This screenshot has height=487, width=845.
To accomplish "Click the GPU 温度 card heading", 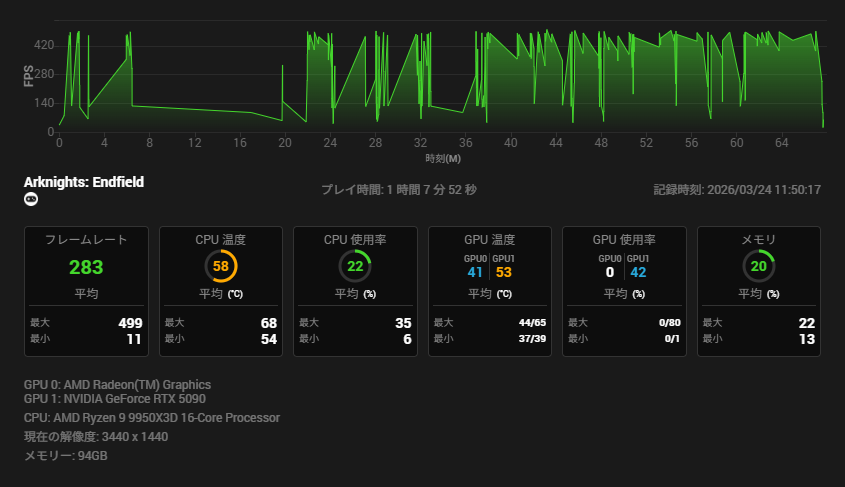I will click(490, 240).
